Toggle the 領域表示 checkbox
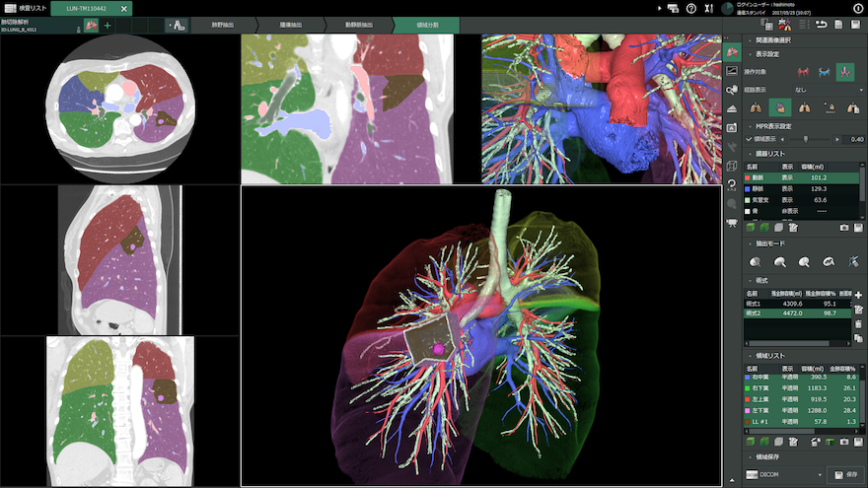This screenshot has width=868, height=488. 749,139
